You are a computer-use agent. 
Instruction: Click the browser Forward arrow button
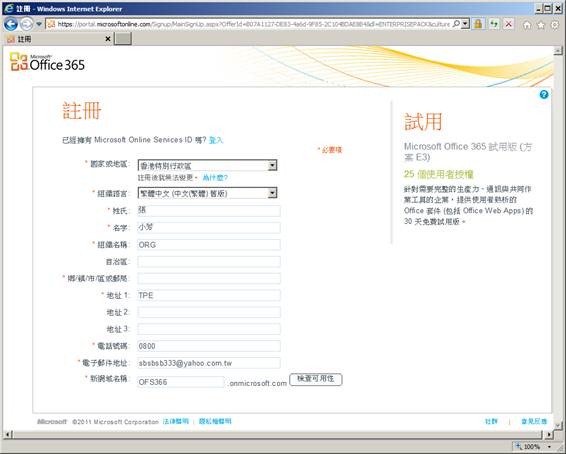26,24
